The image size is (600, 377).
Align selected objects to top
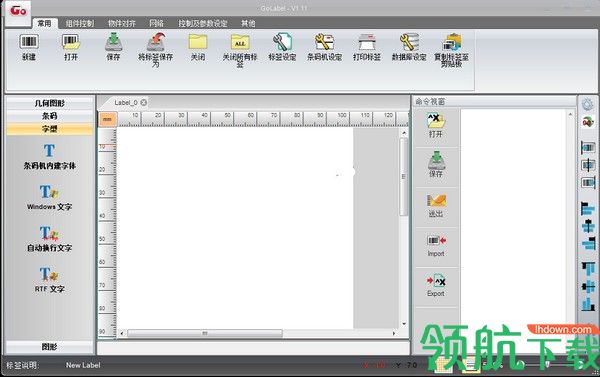click(x=588, y=269)
